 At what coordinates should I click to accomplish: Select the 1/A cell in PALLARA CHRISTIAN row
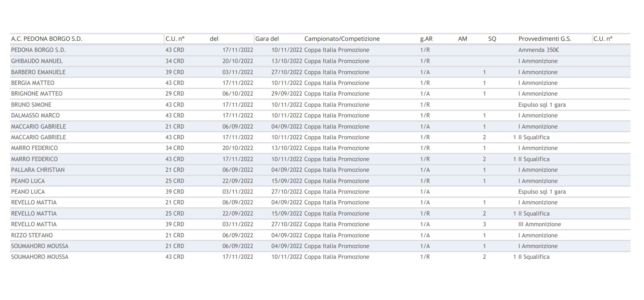pos(425,170)
